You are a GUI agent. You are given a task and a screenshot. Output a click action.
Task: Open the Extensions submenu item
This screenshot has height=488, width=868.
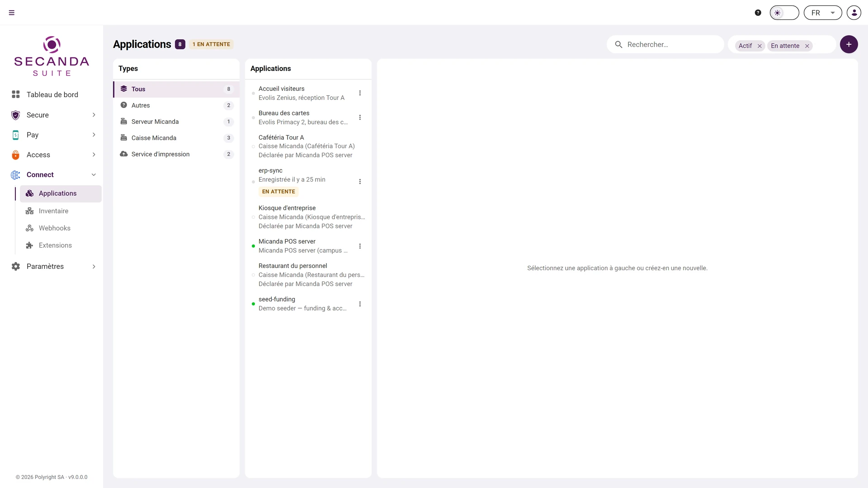click(61, 245)
